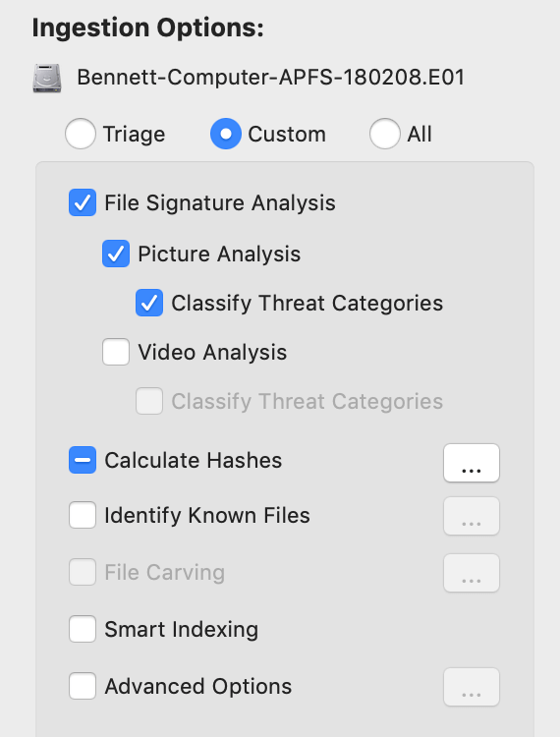This screenshot has width=560, height=737.
Task: Choose the Triage ingestion mode
Action: (x=81, y=134)
